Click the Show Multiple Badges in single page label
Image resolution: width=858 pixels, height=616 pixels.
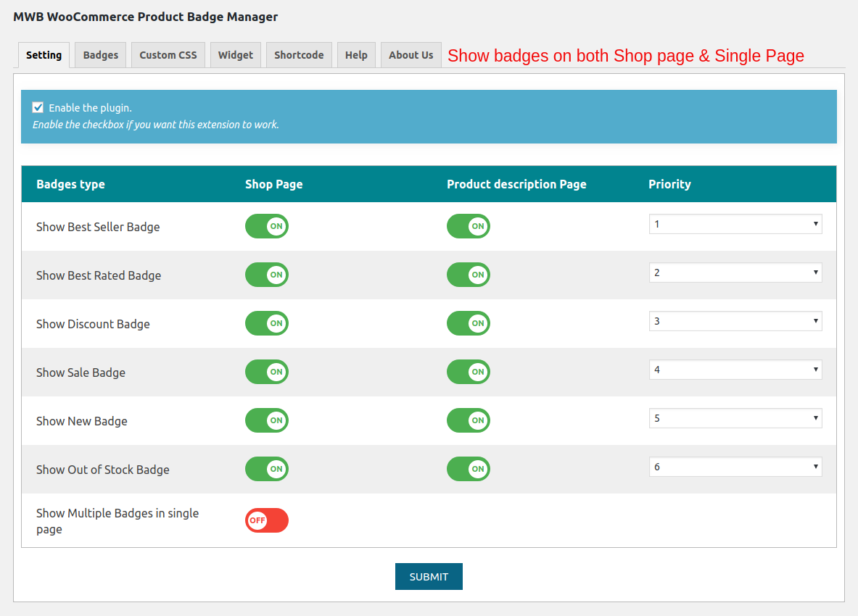[x=117, y=522]
